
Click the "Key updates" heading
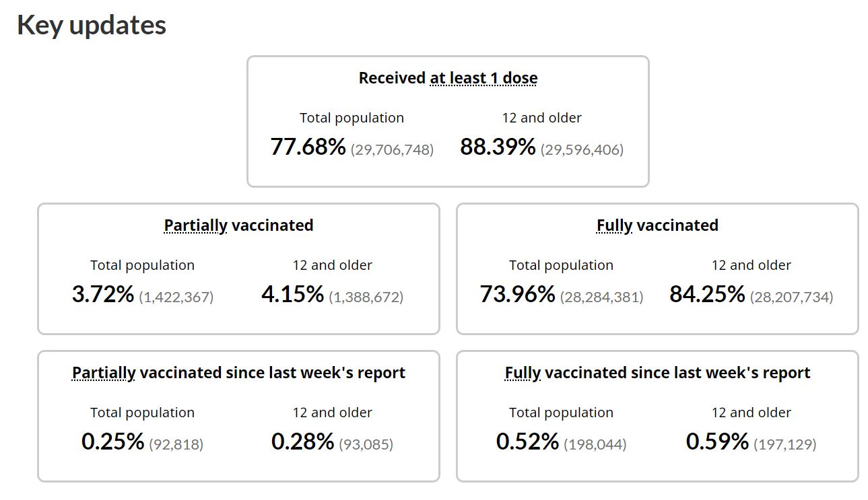point(92,25)
